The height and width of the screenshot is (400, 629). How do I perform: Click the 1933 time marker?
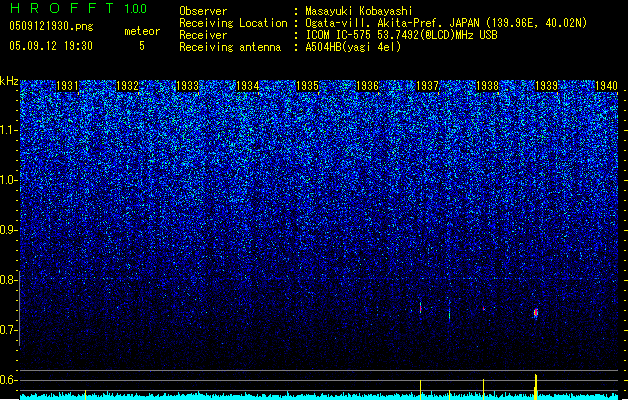187,86
